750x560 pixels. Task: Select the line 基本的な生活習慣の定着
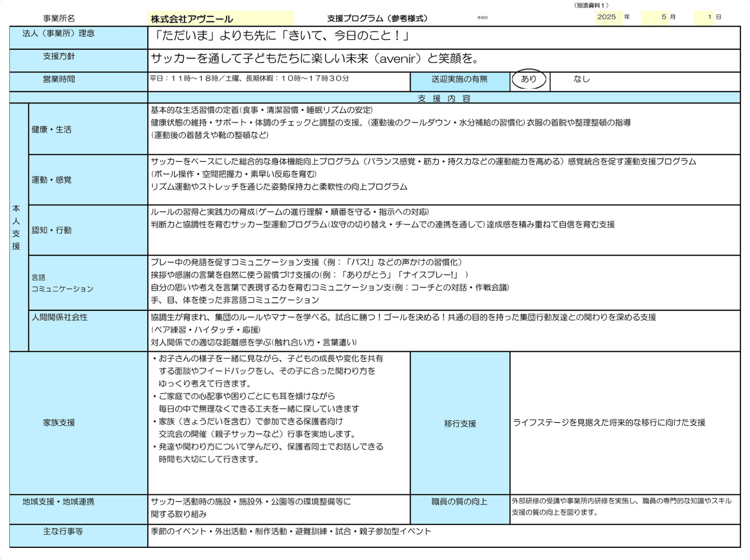pyautogui.click(x=262, y=110)
